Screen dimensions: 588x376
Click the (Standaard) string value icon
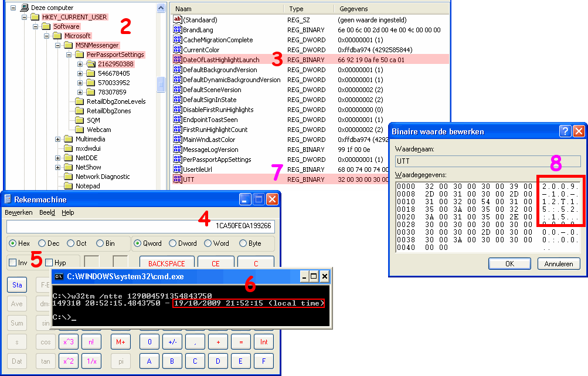(178, 20)
